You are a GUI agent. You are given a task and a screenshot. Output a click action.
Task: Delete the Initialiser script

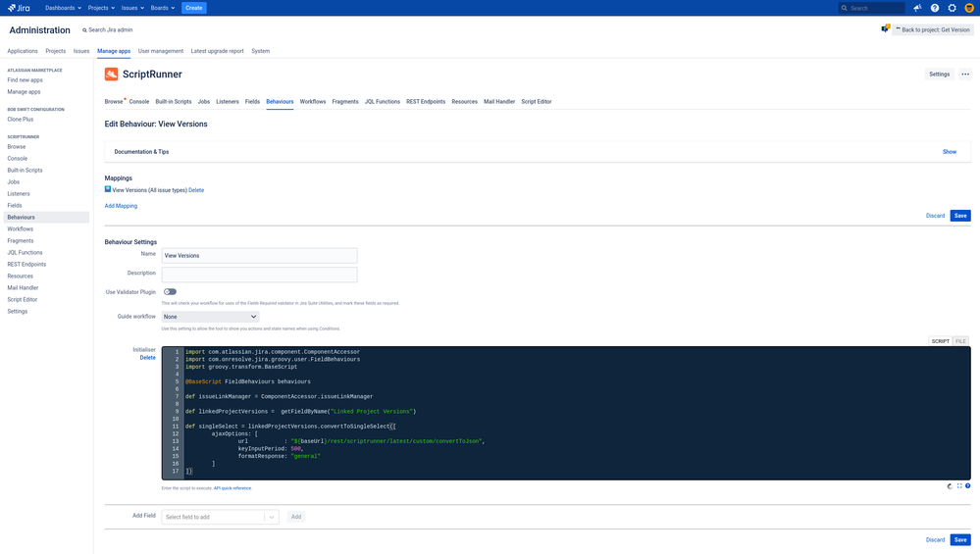coord(147,358)
